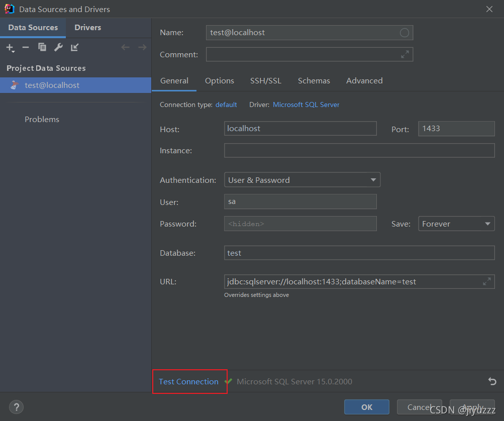Open help with the question mark button
The width and height of the screenshot is (504, 421).
coord(17,407)
